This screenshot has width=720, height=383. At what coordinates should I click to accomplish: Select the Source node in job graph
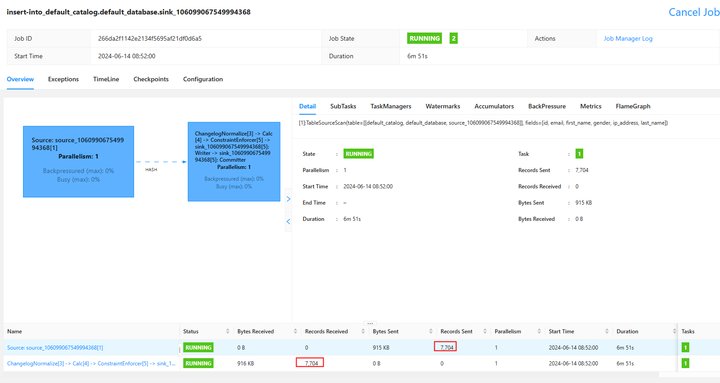[x=79, y=162]
